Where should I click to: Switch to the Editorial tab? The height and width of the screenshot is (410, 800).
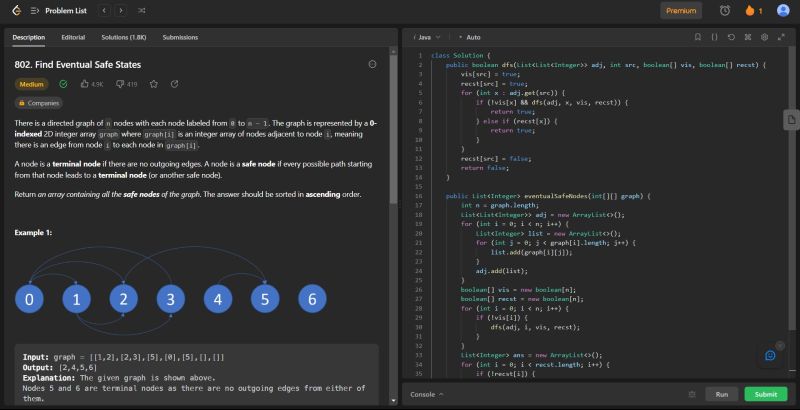(x=73, y=37)
